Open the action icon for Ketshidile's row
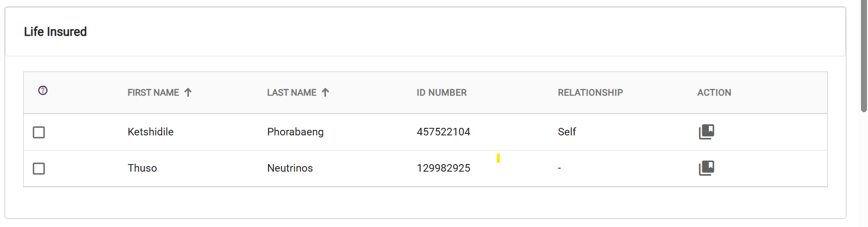 coord(706,132)
